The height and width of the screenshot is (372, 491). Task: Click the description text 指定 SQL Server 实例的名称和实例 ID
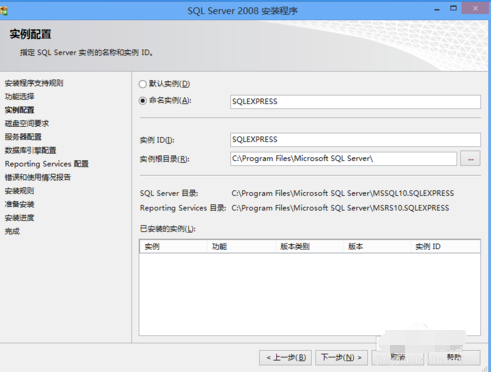tap(87, 53)
